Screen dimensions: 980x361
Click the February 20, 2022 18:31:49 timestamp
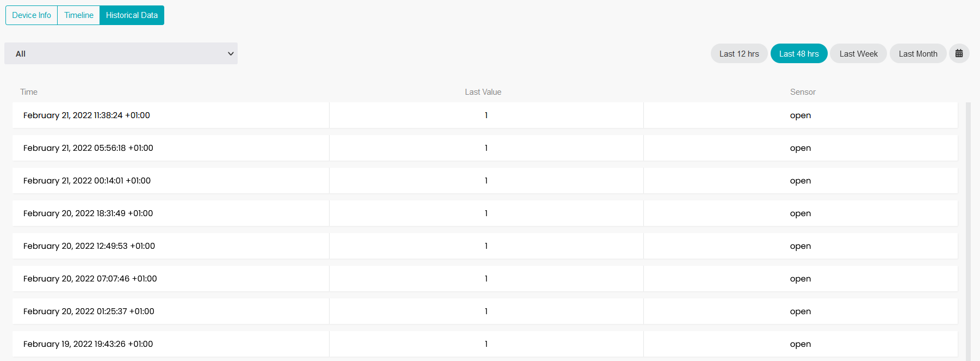click(x=88, y=213)
